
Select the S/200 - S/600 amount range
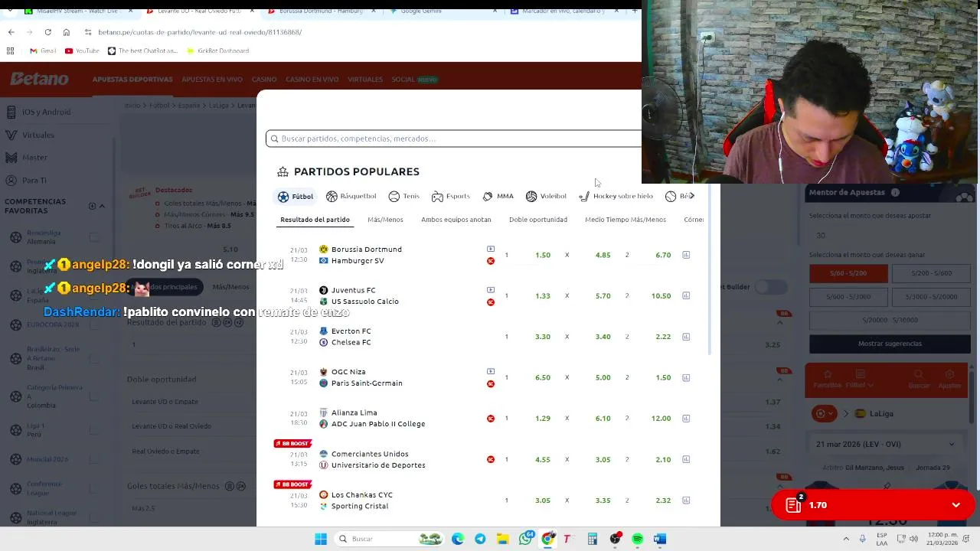coord(932,273)
